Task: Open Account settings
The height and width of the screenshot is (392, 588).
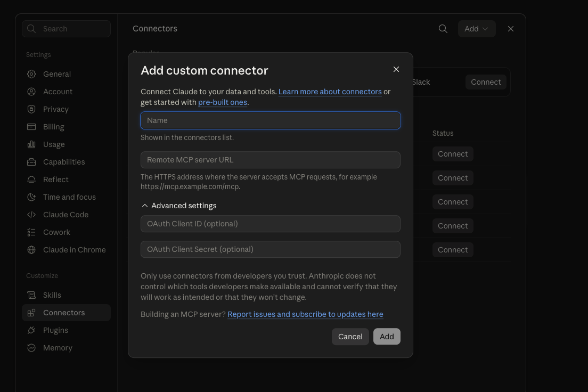Action: click(x=67, y=92)
